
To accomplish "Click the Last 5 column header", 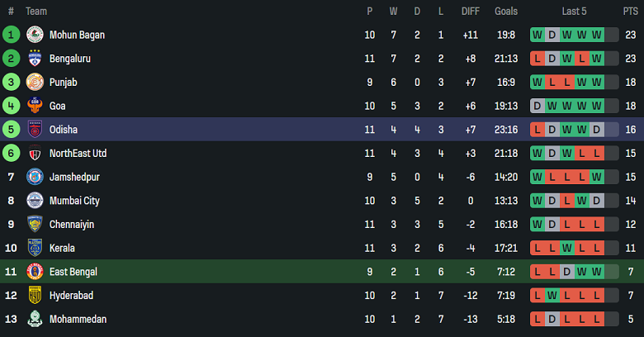I will (x=574, y=12).
